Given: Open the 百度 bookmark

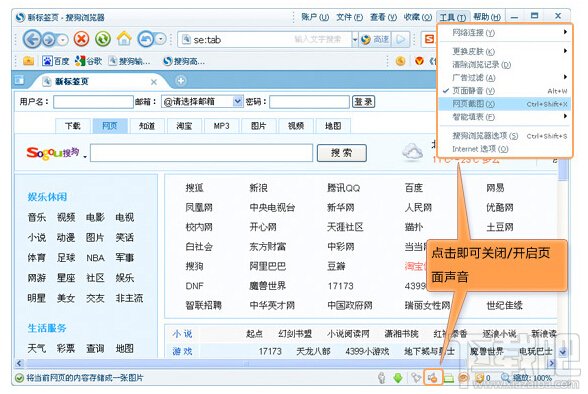Looking at the screenshot, I should 56,61.
